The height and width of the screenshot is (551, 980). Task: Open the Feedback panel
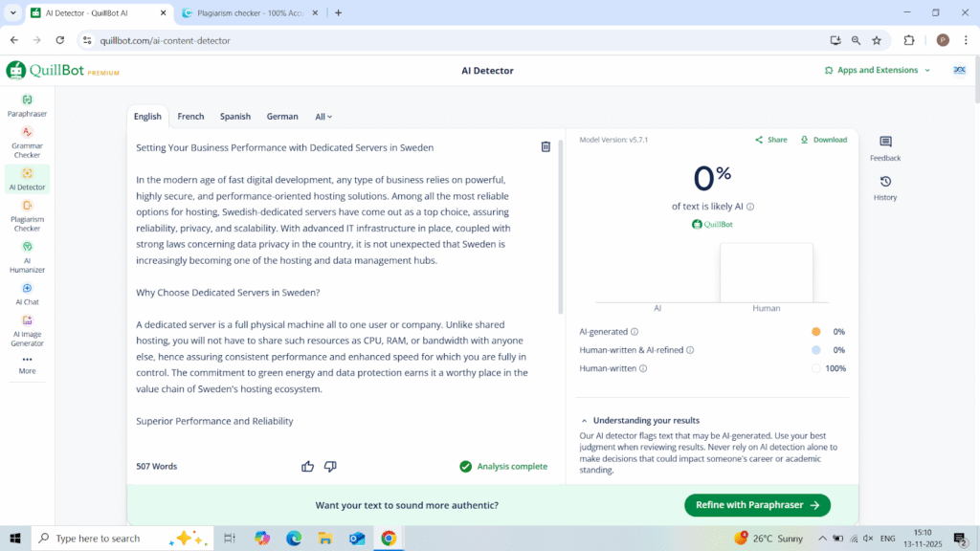[x=885, y=148]
